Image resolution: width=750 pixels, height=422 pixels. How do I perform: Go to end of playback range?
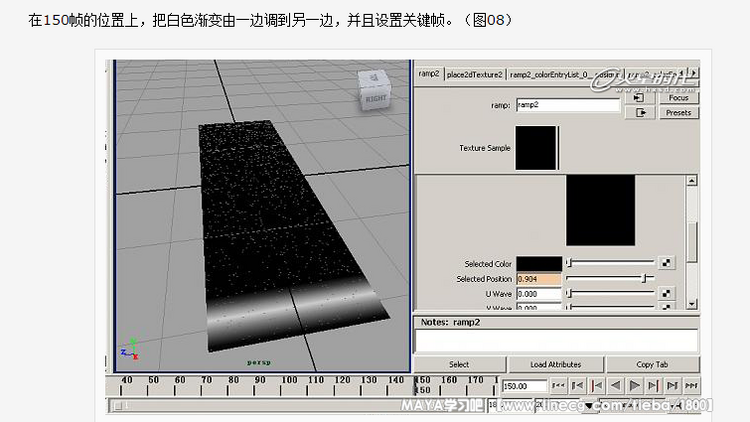(x=691, y=385)
